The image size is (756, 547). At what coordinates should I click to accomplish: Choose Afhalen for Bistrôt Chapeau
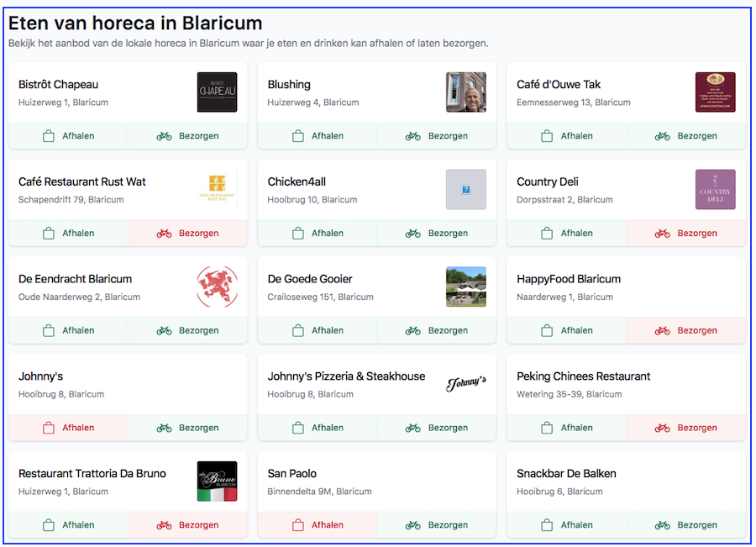pos(68,136)
